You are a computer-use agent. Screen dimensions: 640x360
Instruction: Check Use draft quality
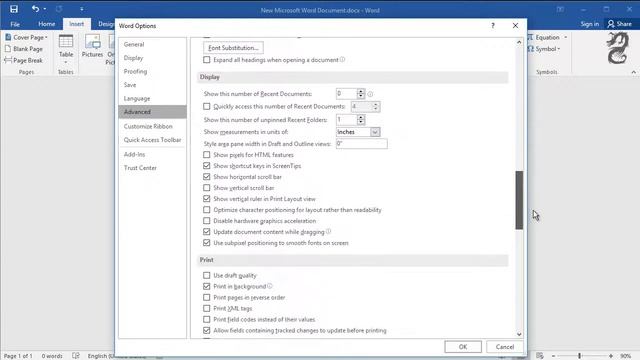207,276
